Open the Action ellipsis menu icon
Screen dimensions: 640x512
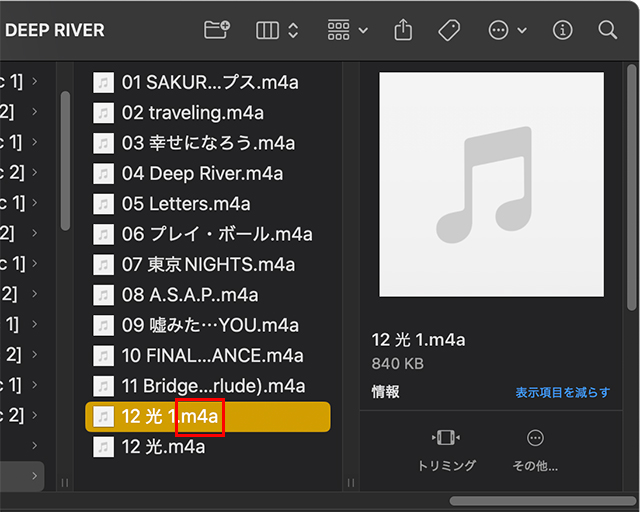498,30
